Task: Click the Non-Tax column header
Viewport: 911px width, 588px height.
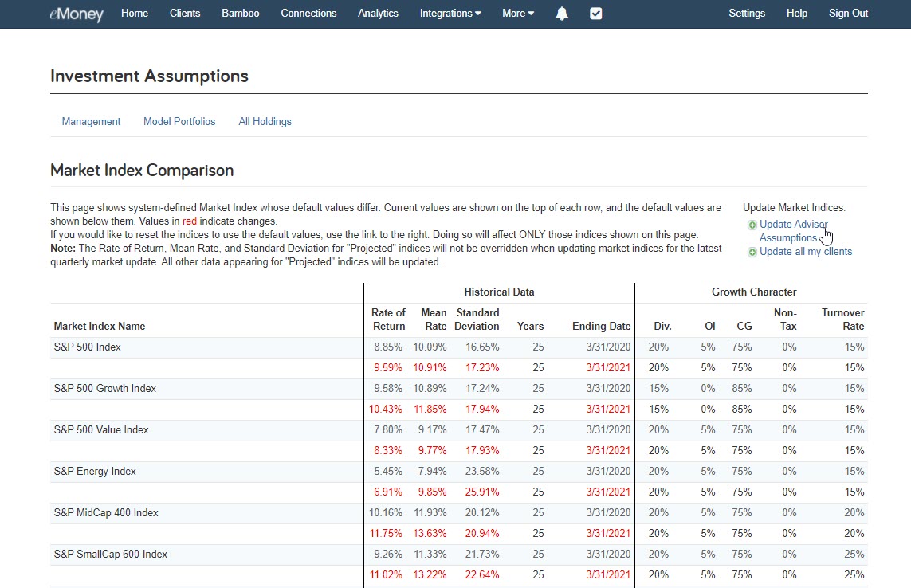Action: coord(785,319)
